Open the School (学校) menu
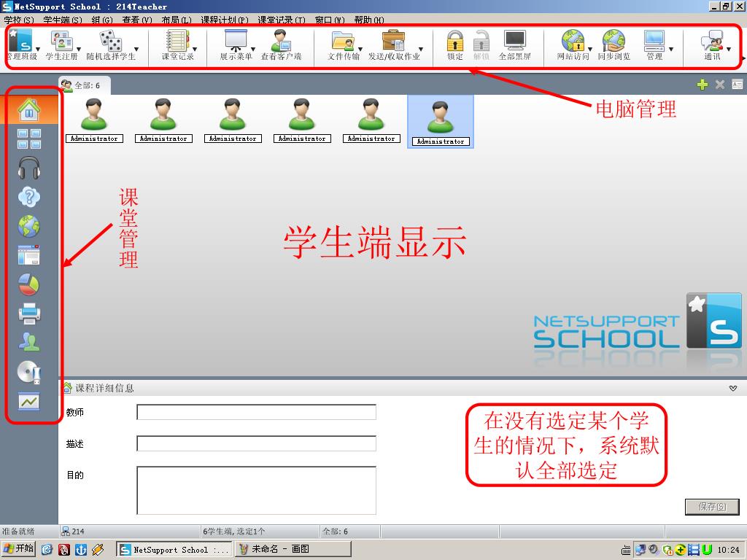747x560 pixels. [x=18, y=20]
